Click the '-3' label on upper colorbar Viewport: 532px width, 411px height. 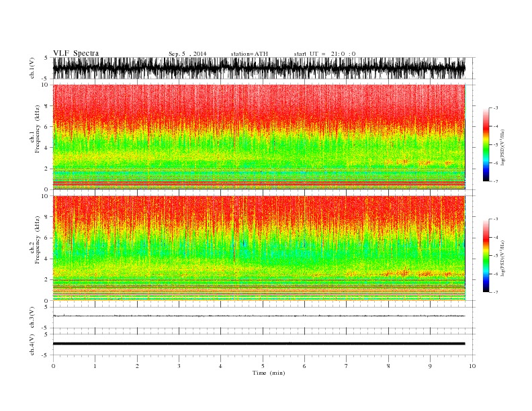[x=496, y=108]
